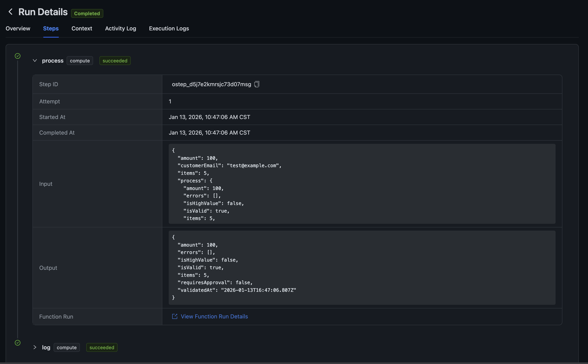Click the compute tag next to log

pyautogui.click(x=66, y=347)
